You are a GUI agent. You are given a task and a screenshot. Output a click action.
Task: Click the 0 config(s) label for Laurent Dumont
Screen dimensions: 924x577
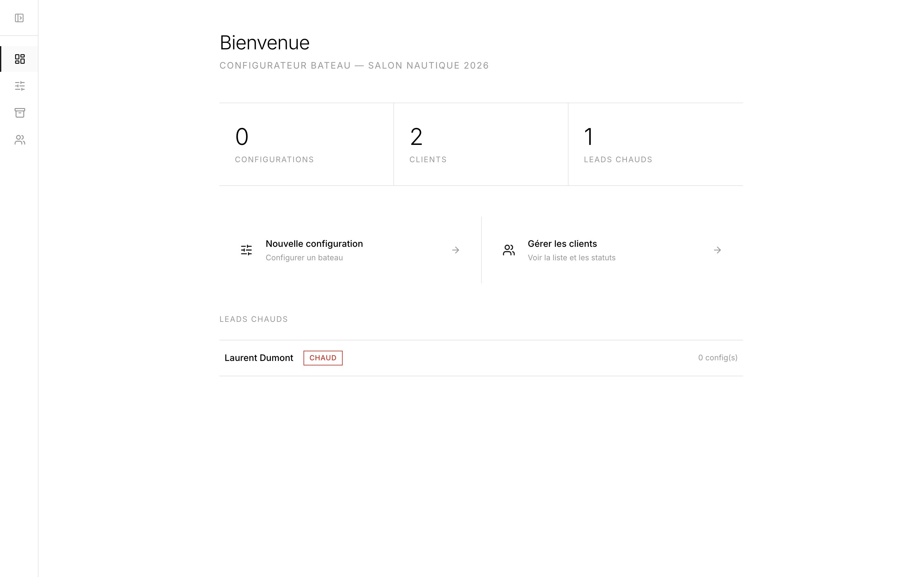pos(717,357)
